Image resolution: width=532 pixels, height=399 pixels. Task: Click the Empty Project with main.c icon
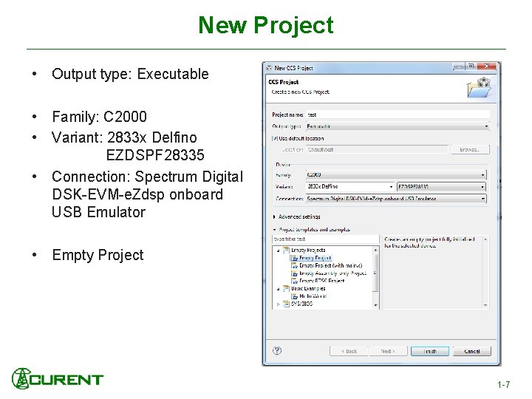coord(294,266)
